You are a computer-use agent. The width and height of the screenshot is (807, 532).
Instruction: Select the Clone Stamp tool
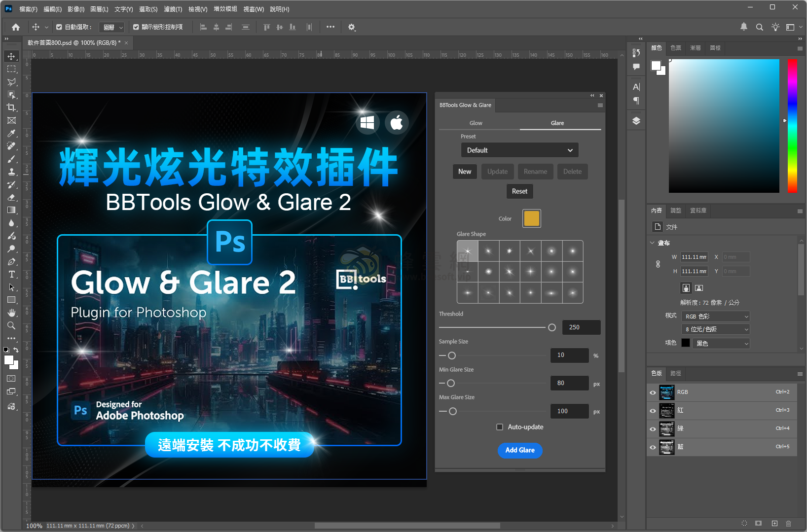click(x=11, y=172)
